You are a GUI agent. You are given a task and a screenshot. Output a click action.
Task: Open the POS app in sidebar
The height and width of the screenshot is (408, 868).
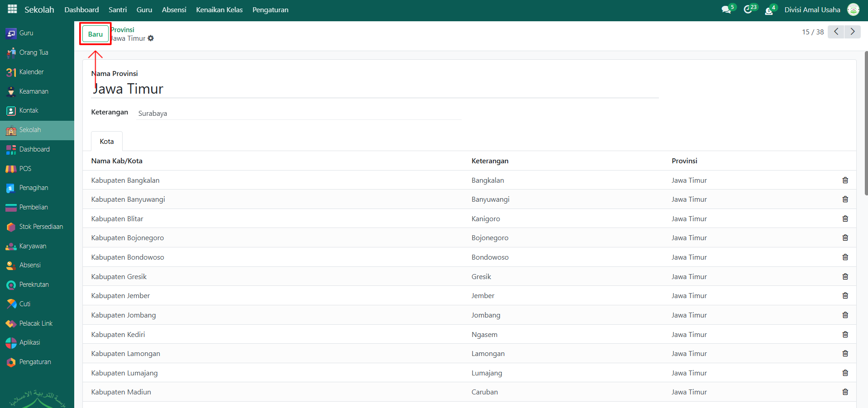pos(25,169)
